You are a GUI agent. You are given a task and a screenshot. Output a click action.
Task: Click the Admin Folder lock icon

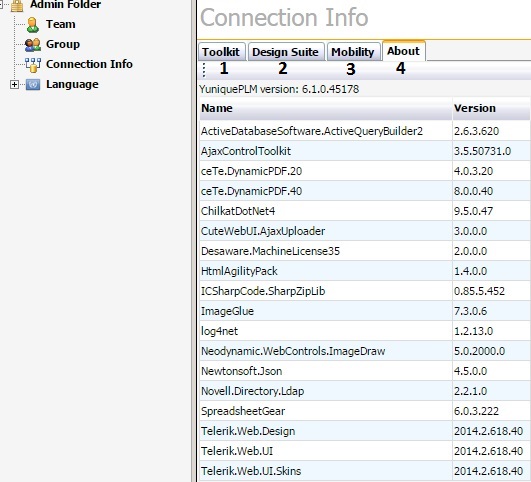[17, 5]
